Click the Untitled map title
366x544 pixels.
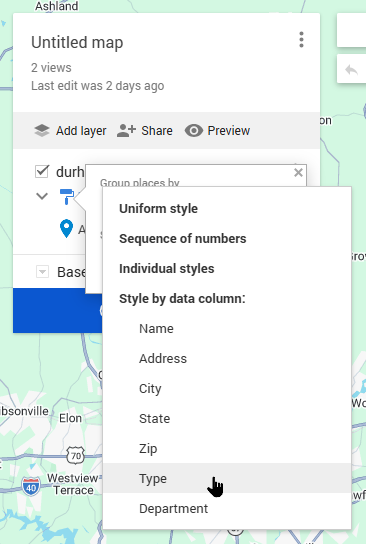(x=77, y=43)
